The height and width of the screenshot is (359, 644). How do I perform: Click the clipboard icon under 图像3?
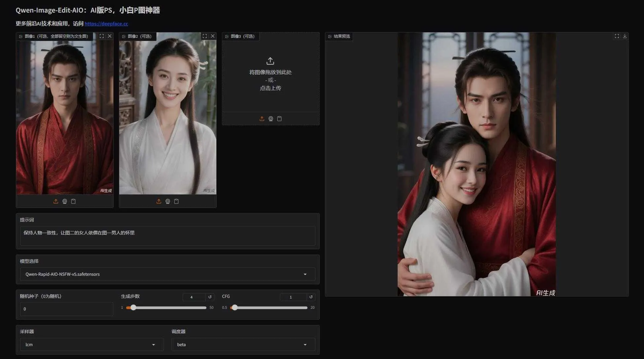click(279, 118)
